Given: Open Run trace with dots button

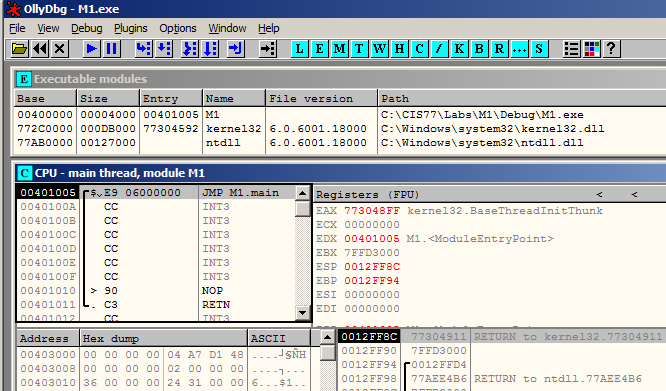Looking at the screenshot, I should click(519, 49).
